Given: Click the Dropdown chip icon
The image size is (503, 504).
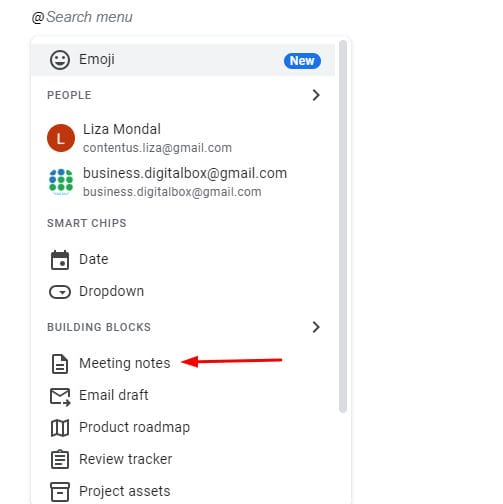Looking at the screenshot, I should click(60, 292).
